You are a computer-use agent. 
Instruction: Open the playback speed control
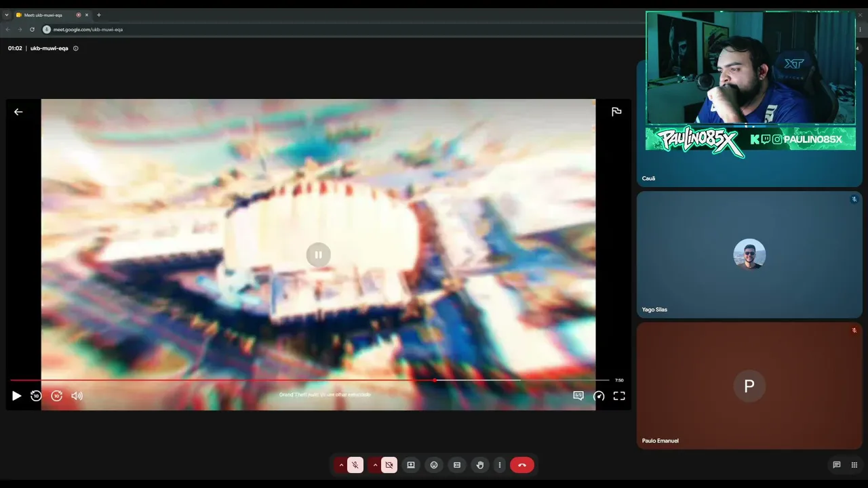point(599,396)
